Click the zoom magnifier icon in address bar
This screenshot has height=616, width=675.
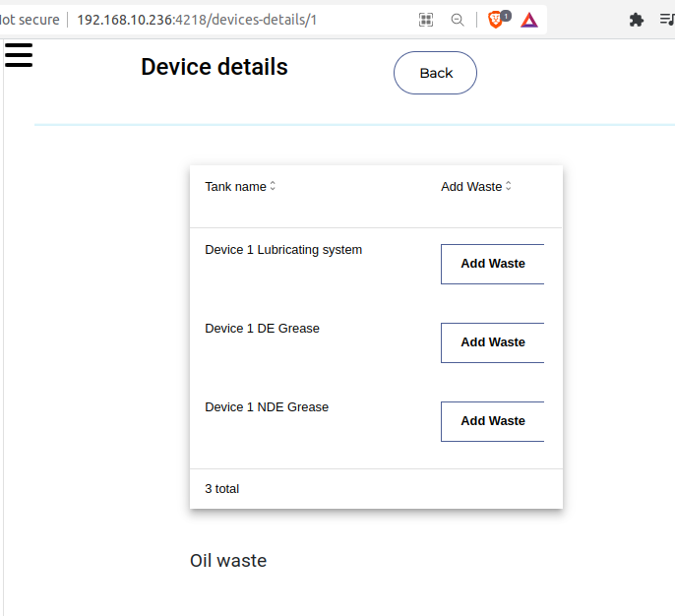click(x=458, y=20)
